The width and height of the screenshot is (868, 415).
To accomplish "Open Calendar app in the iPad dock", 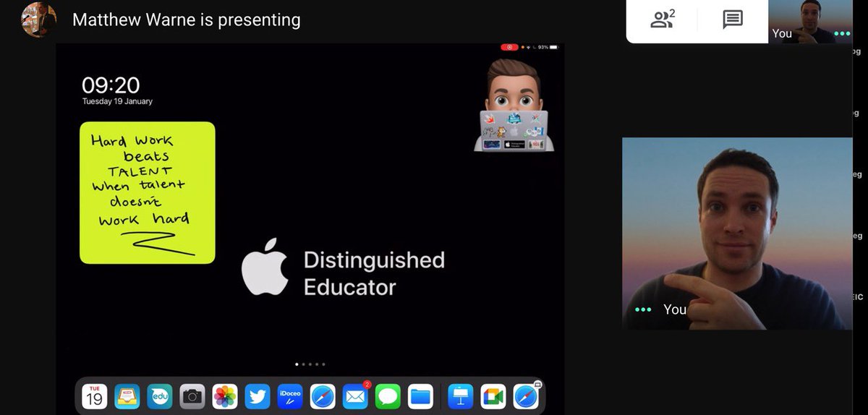I will coord(95,396).
